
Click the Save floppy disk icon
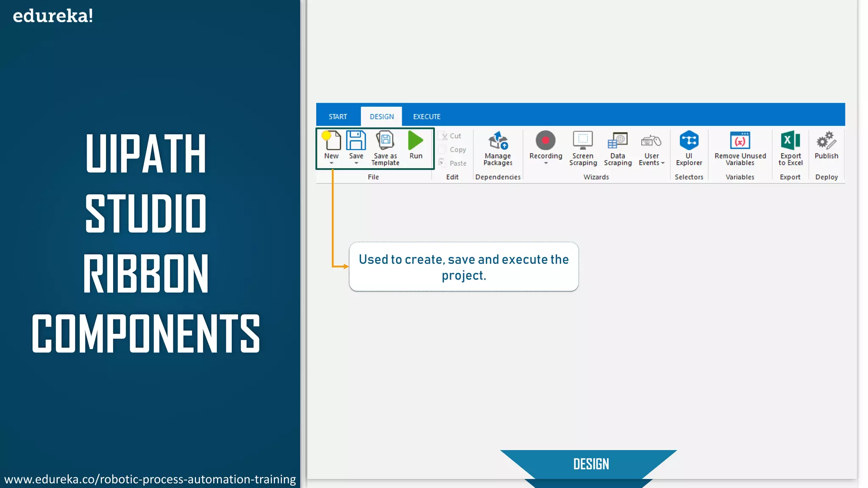point(356,141)
